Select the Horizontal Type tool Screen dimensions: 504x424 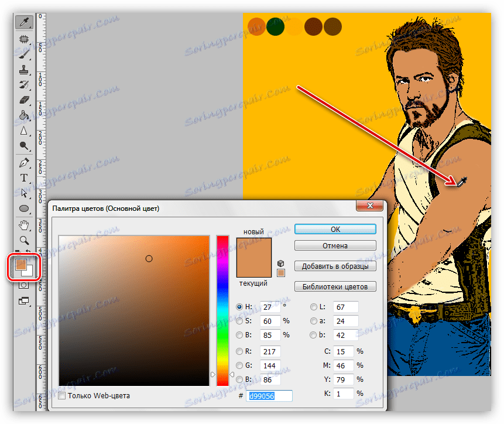point(25,177)
